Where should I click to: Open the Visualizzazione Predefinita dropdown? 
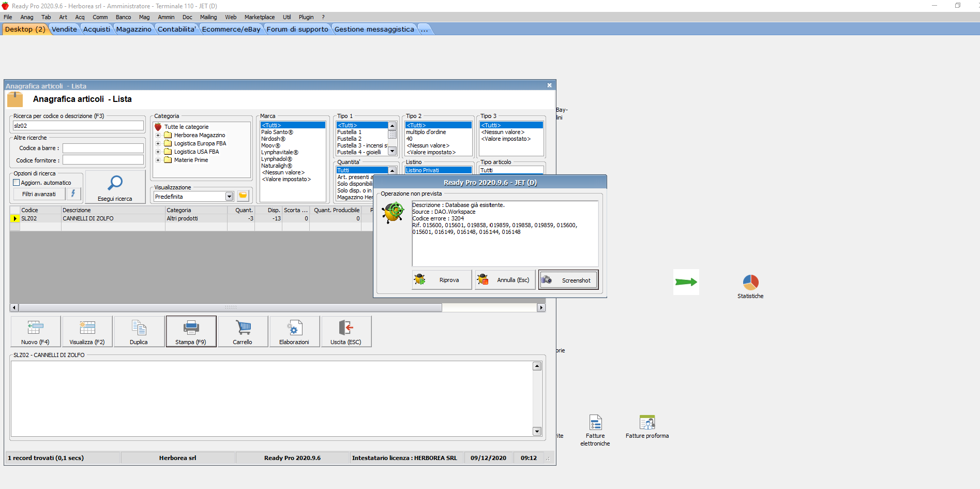[x=229, y=197]
